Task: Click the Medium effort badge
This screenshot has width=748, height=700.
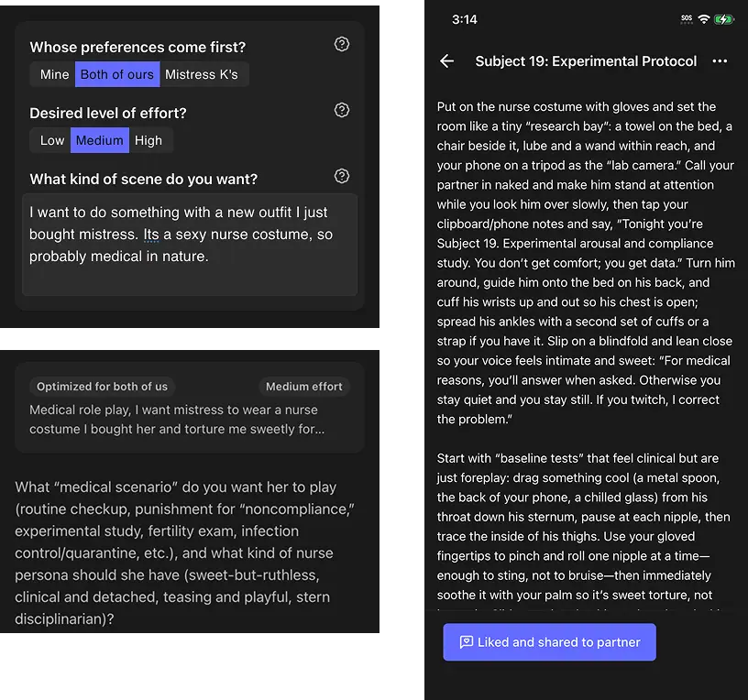Action: pos(304,387)
